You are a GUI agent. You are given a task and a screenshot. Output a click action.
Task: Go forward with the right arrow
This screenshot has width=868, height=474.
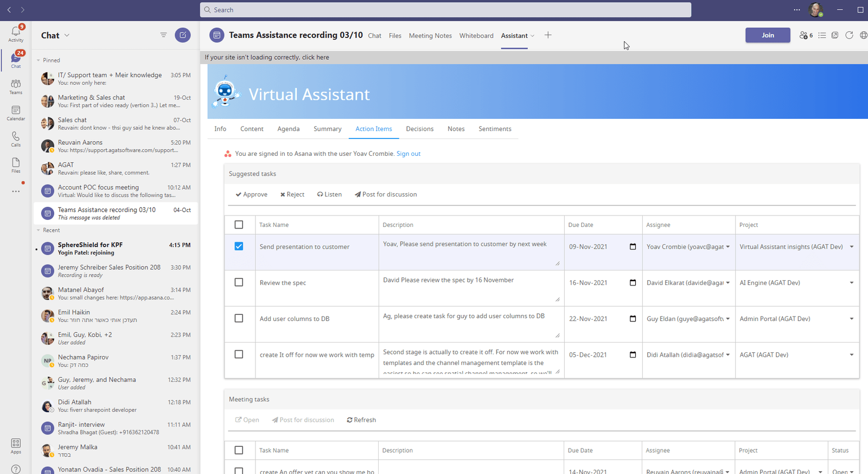click(x=22, y=10)
